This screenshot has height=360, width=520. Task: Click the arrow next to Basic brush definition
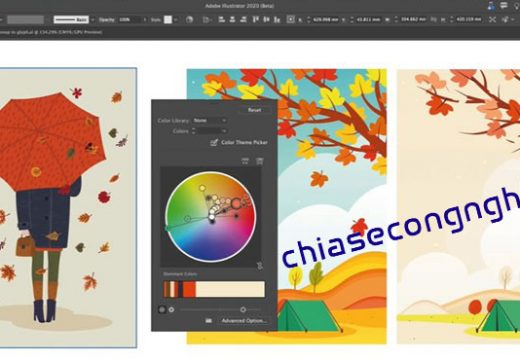click(x=93, y=20)
